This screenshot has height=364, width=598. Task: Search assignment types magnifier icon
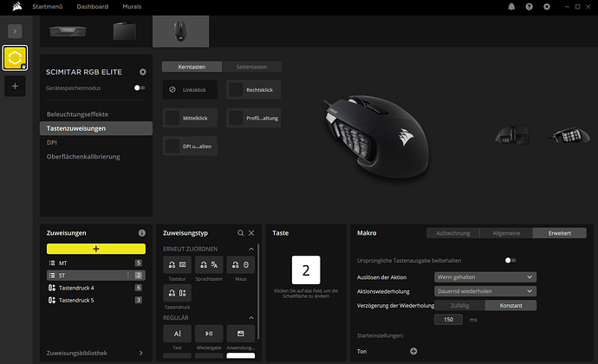[x=241, y=233]
